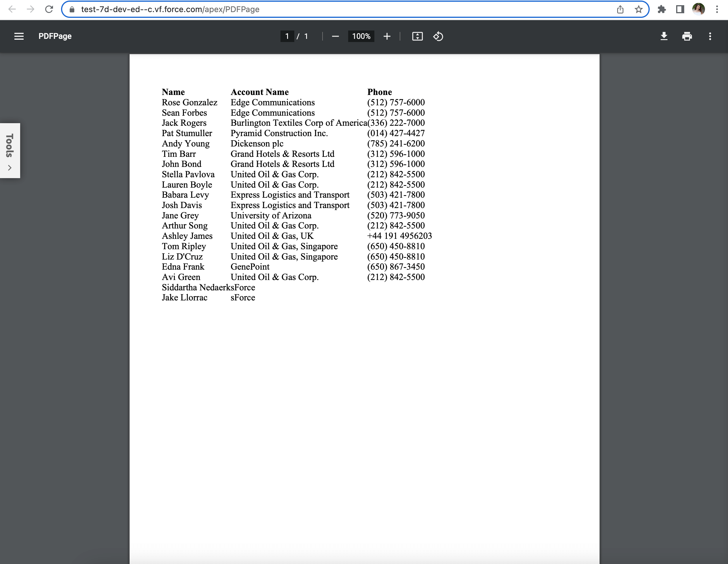Click the browser back button
The width and height of the screenshot is (728, 564).
[12, 9]
